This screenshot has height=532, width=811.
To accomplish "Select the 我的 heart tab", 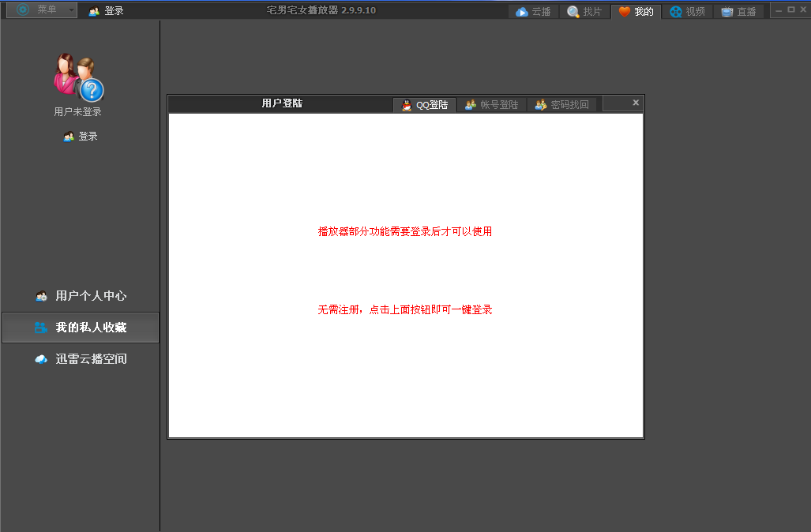I will point(636,12).
